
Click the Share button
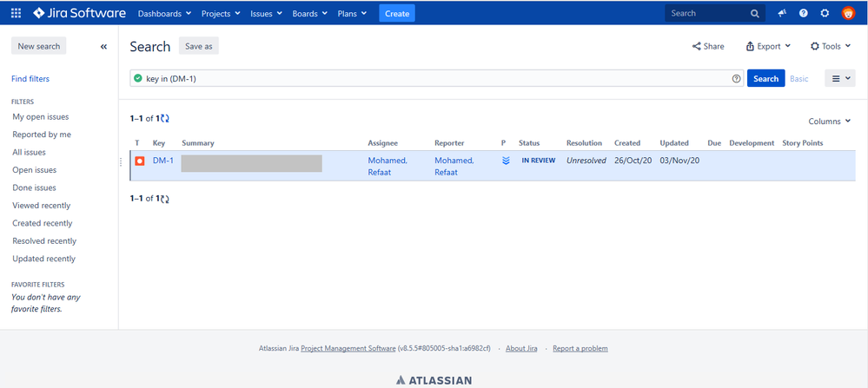(708, 46)
